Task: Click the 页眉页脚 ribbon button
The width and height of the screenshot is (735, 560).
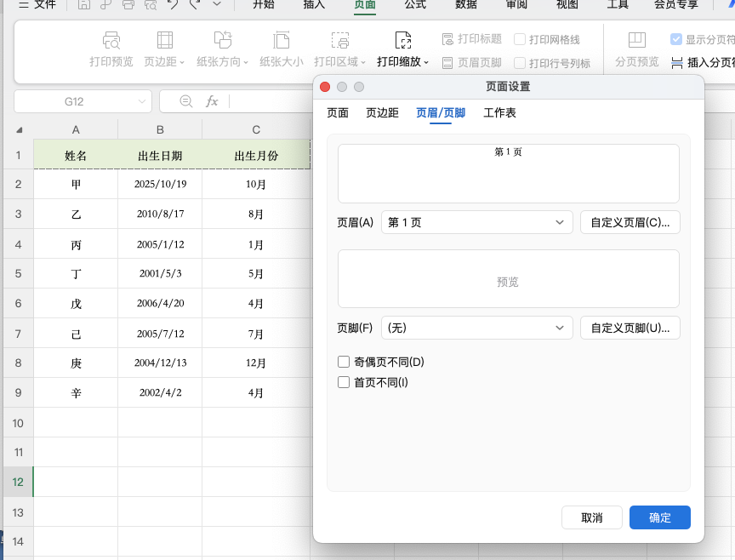Action: pyautogui.click(x=472, y=63)
